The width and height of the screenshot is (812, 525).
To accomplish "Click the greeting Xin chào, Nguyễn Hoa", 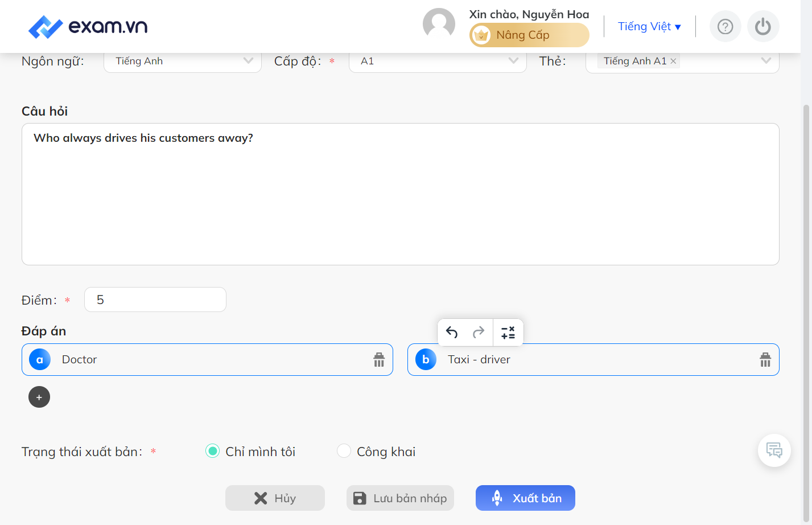I will tap(529, 14).
